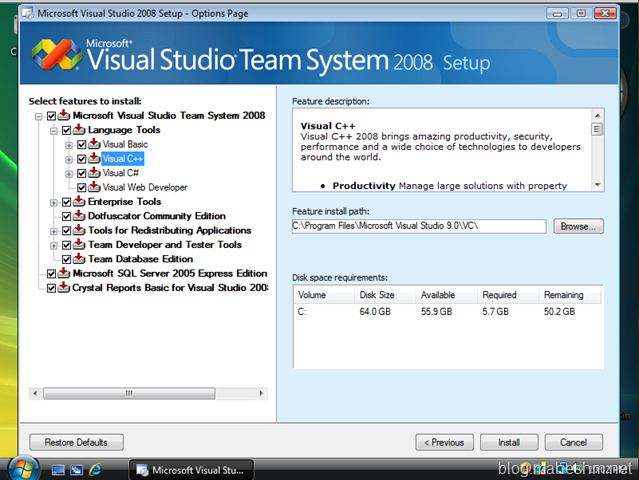Viewport: 639px width, 480px height.
Task: Click the Microsoft Visual Studio taskbar button
Action: 191,470
